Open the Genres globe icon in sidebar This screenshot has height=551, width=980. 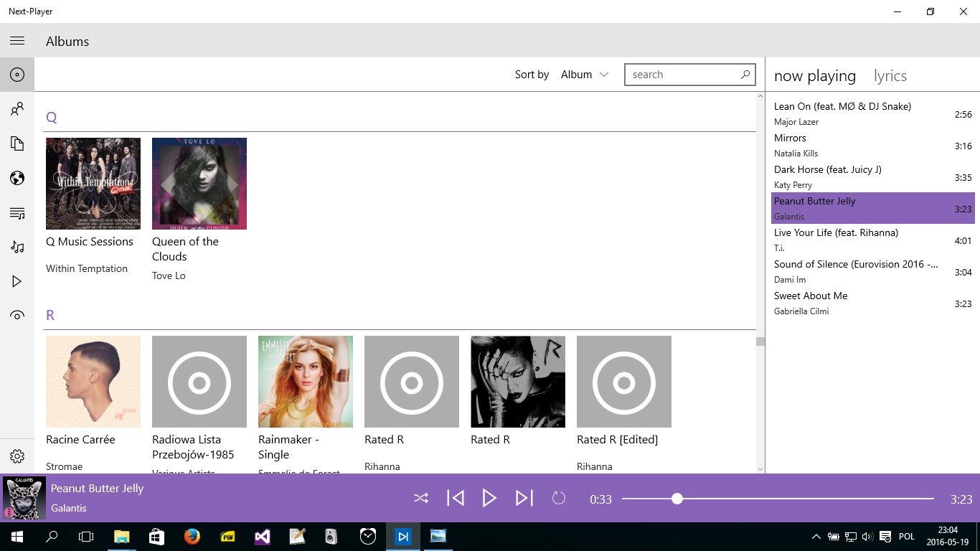(x=17, y=178)
